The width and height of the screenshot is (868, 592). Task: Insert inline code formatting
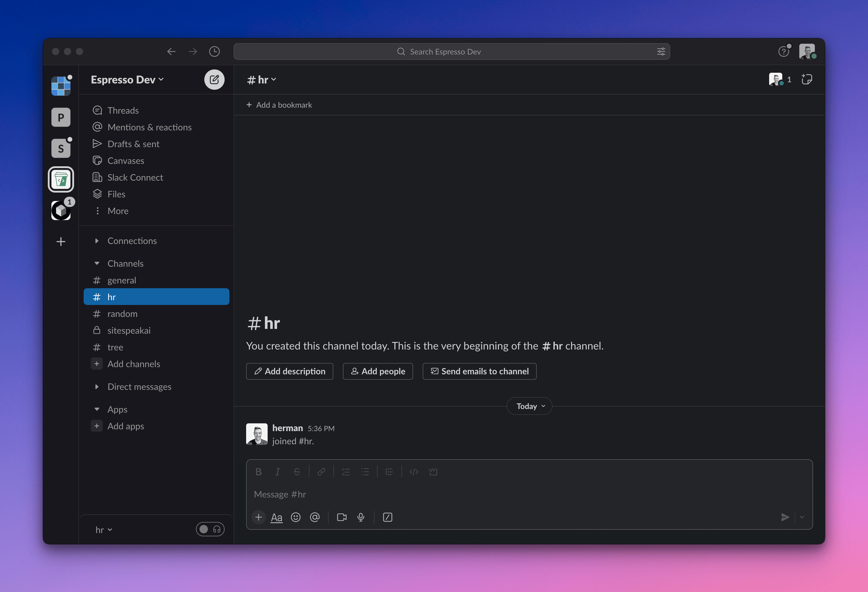point(414,472)
